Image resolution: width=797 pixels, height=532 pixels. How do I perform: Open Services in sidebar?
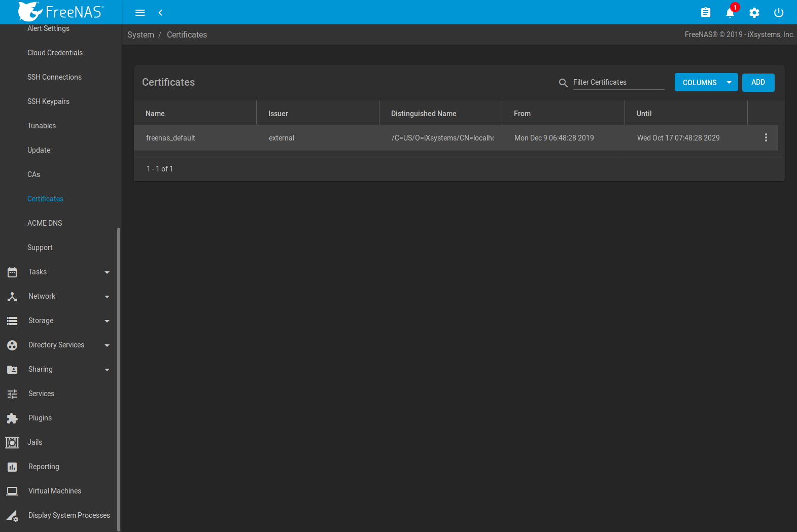coord(41,394)
